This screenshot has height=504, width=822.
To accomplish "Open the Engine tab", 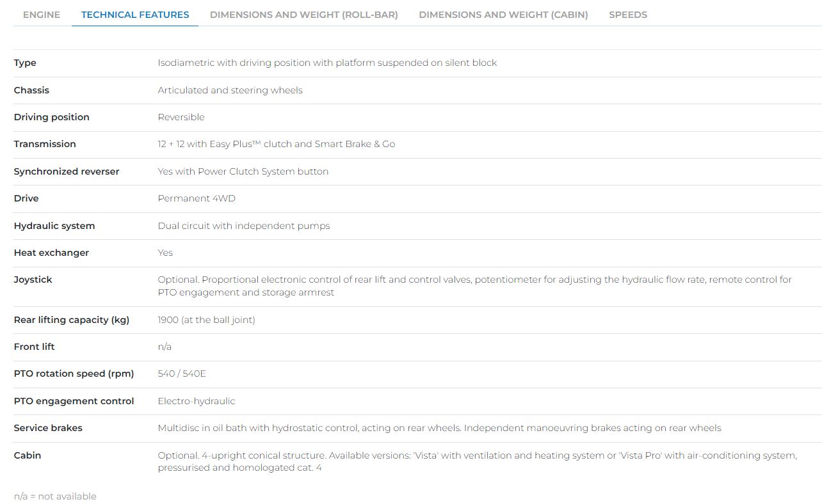I will click(42, 15).
